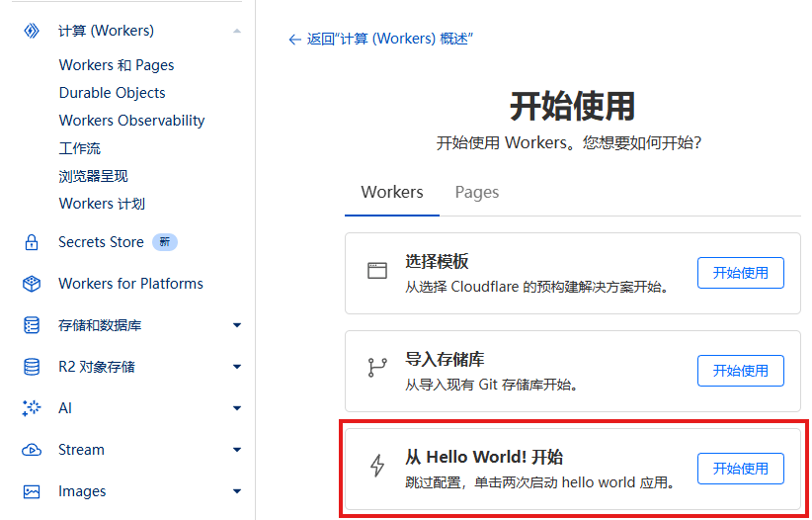Expand the Images menu arrow
Viewport: 812px width, 520px height.
(x=237, y=491)
